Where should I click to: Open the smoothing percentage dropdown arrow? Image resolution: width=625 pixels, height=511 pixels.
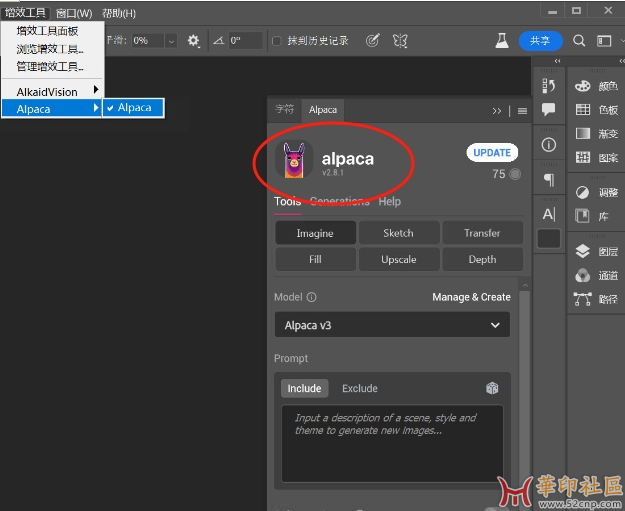(171, 41)
